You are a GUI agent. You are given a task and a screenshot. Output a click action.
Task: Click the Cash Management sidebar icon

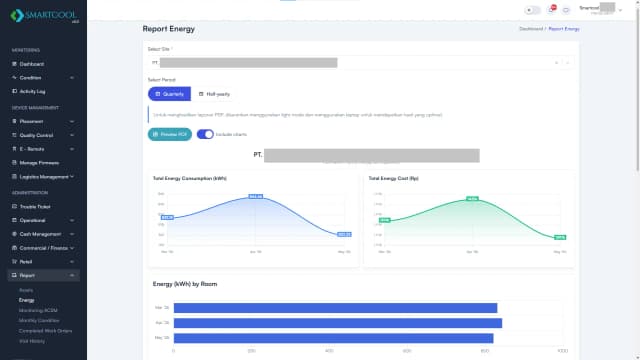14,234
